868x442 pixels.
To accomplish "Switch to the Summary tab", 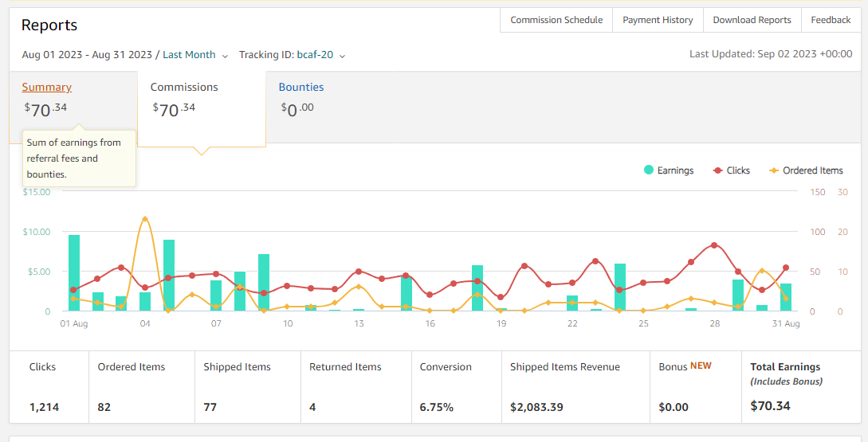I will (46, 87).
